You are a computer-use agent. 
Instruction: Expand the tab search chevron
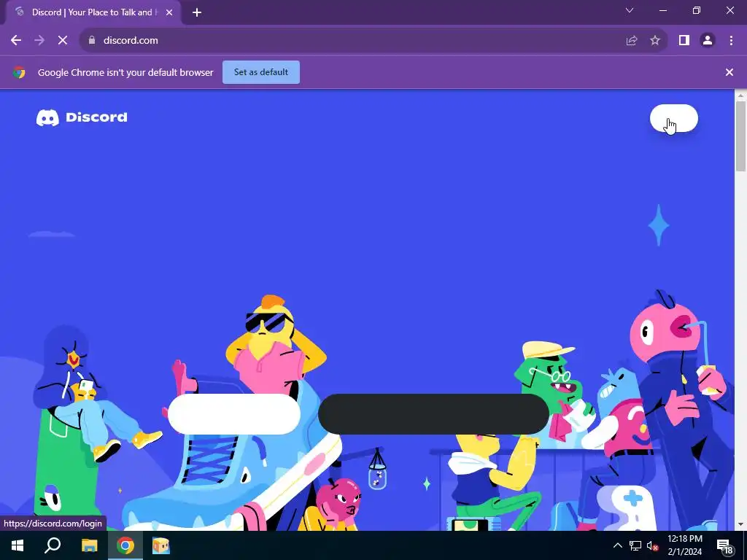click(630, 10)
